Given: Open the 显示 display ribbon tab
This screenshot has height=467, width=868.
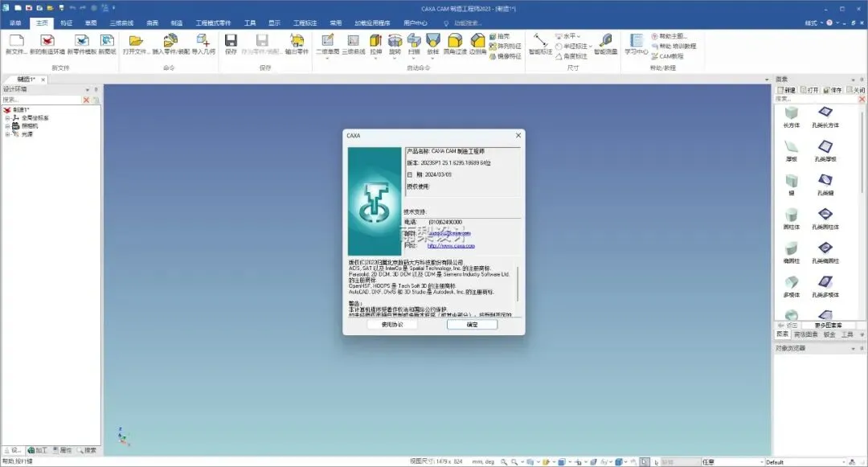Looking at the screenshot, I should (x=275, y=23).
